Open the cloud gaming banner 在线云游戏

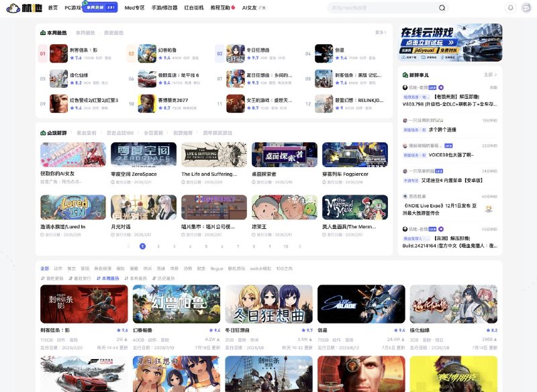(x=450, y=42)
